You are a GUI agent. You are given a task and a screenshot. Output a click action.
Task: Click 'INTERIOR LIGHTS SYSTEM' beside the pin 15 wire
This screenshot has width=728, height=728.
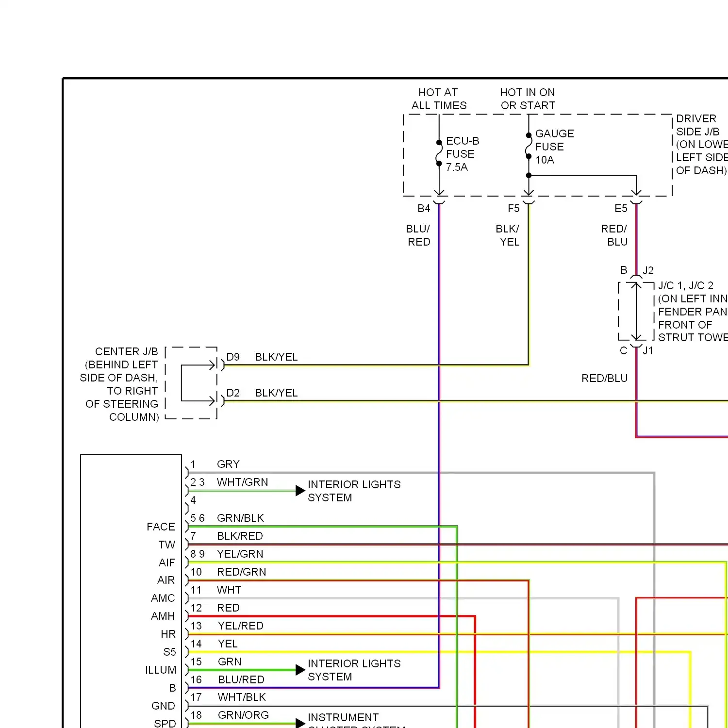354,670
